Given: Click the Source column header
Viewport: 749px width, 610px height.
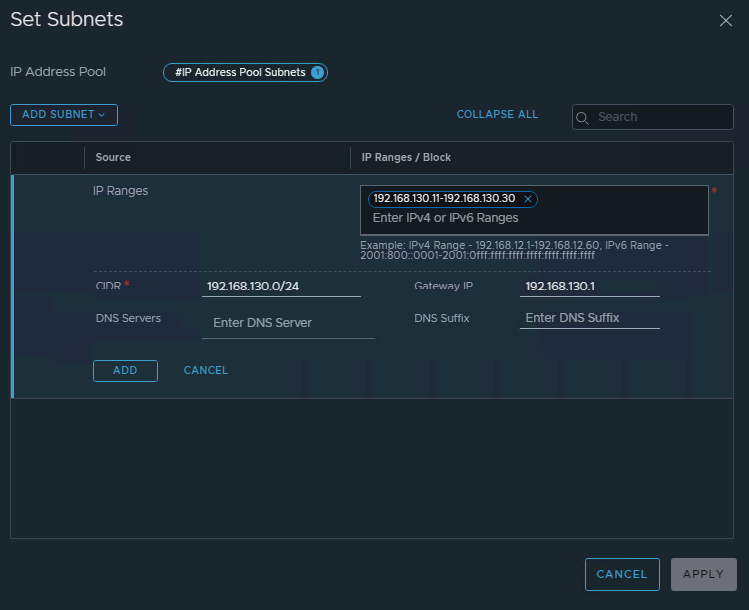Looking at the screenshot, I should (113, 157).
